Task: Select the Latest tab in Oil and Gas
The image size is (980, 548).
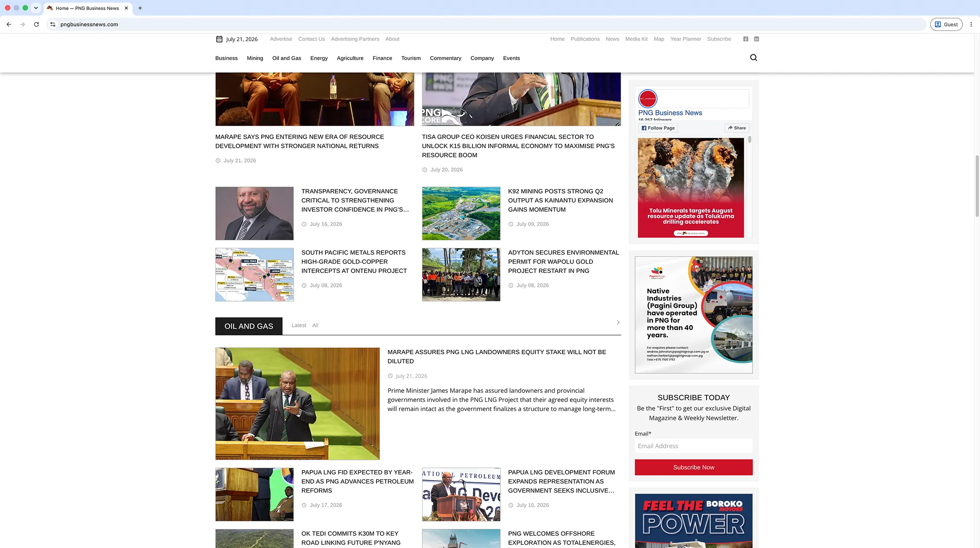Action: 299,326
